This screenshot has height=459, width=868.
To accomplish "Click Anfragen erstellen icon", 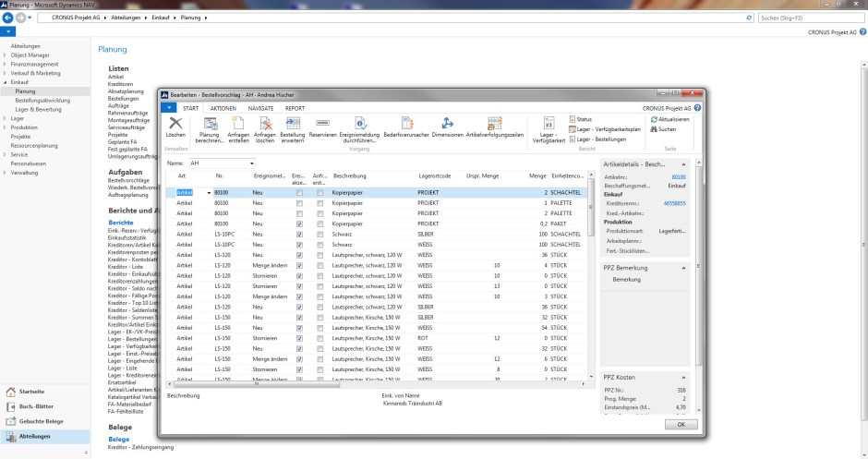I will coord(238,124).
